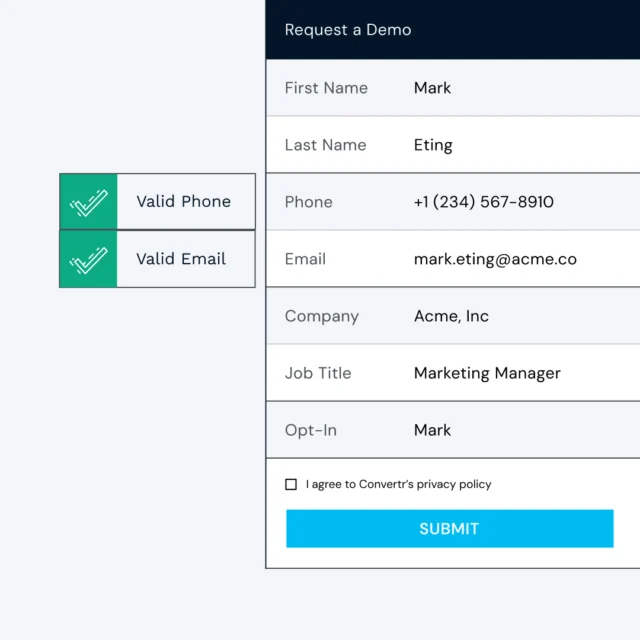Click the Valid Phone badge label
The width and height of the screenshot is (640, 640).
click(x=184, y=202)
